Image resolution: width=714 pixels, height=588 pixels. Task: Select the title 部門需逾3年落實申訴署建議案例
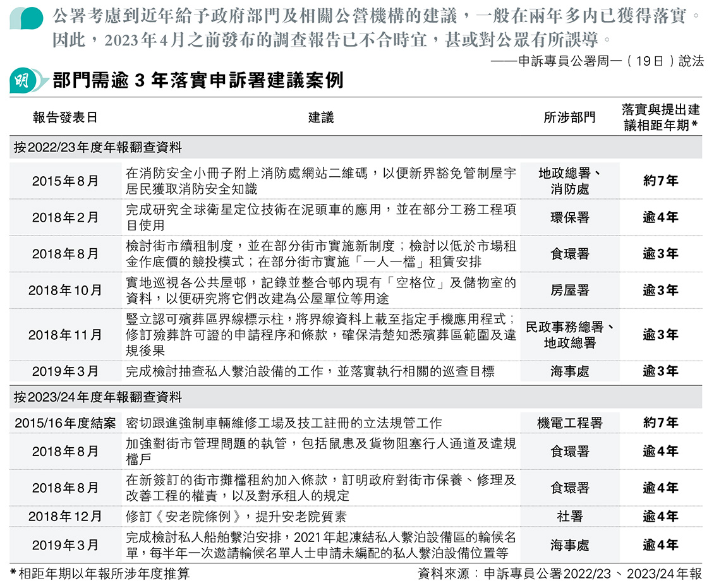pos(198,81)
